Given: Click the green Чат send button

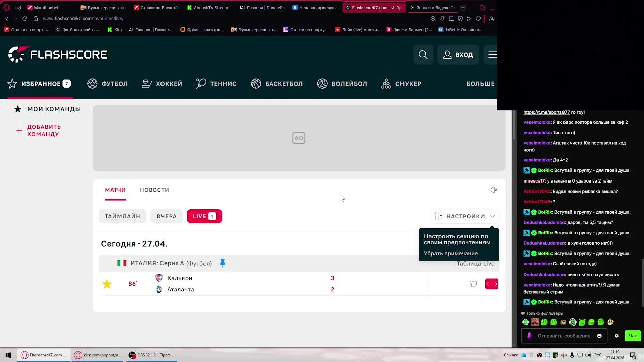Looking at the screenshot, I should [x=633, y=336].
